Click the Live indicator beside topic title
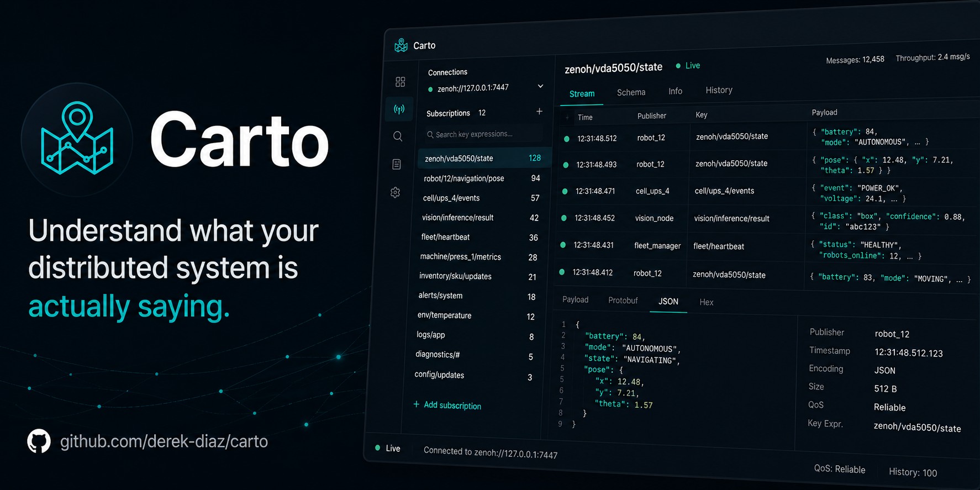This screenshot has width=980, height=490. 688,66
